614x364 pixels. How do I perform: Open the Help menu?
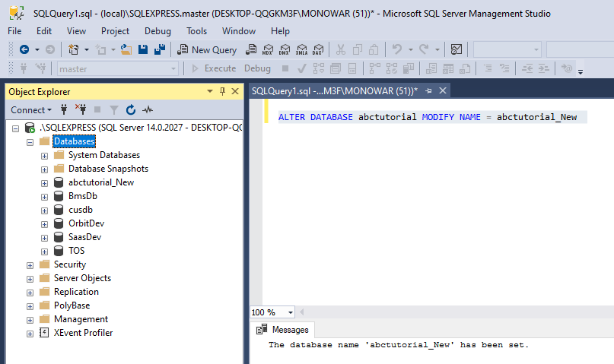(281, 31)
